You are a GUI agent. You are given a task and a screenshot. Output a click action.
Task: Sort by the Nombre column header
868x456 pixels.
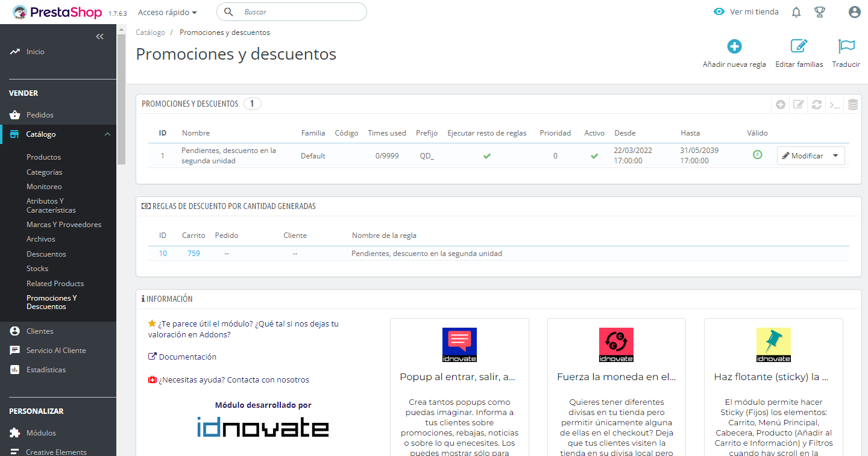click(x=196, y=133)
